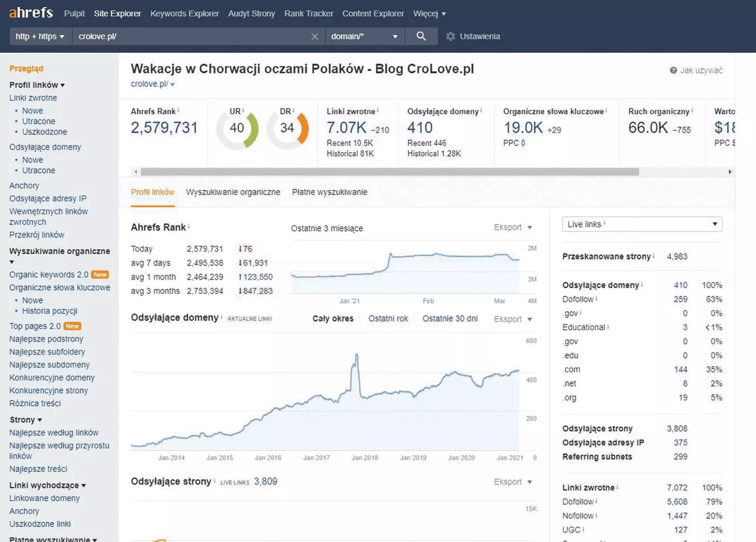Clear the URL field with X icon
The image size is (756, 542).
tap(314, 37)
